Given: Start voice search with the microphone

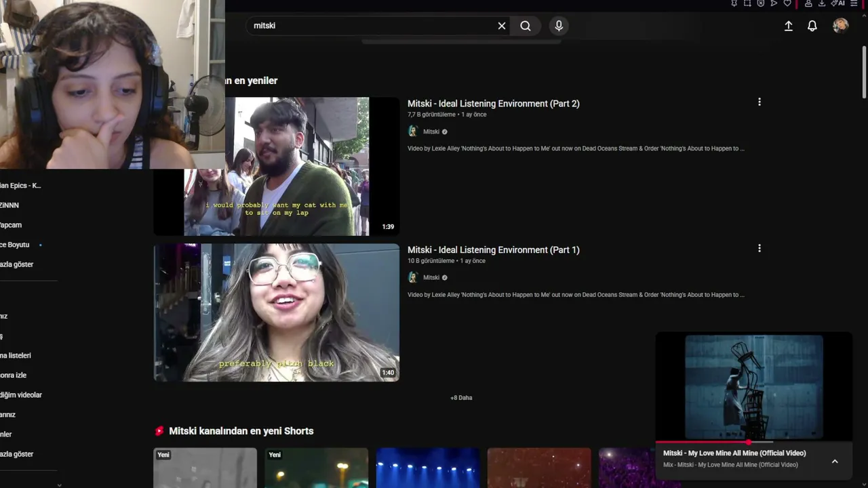Looking at the screenshot, I should [x=559, y=26].
